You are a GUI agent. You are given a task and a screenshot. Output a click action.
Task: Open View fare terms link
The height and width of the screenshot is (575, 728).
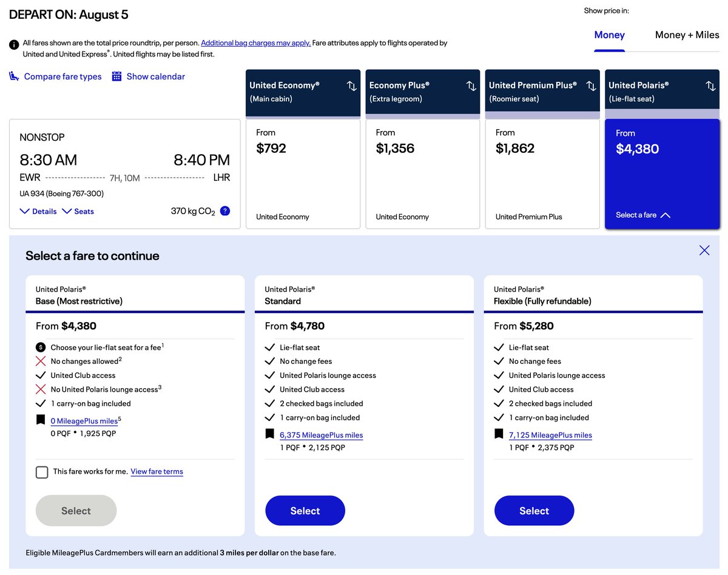pos(157,471)
